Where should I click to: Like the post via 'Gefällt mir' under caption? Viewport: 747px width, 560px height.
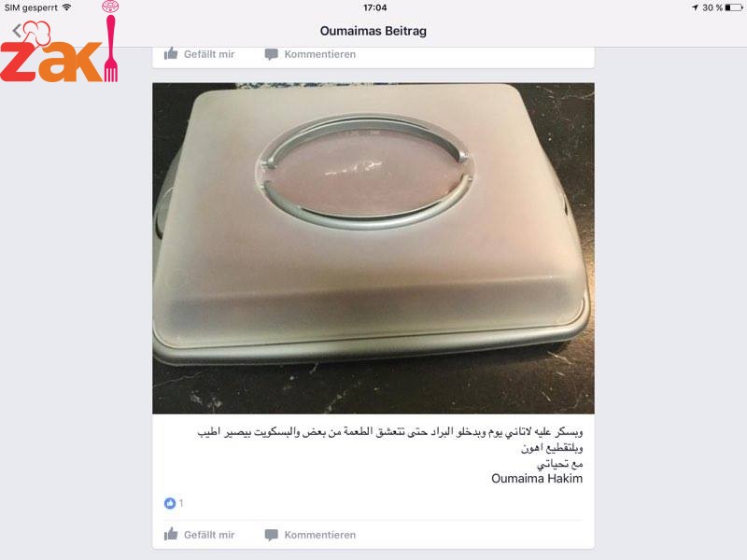(209, 535)
